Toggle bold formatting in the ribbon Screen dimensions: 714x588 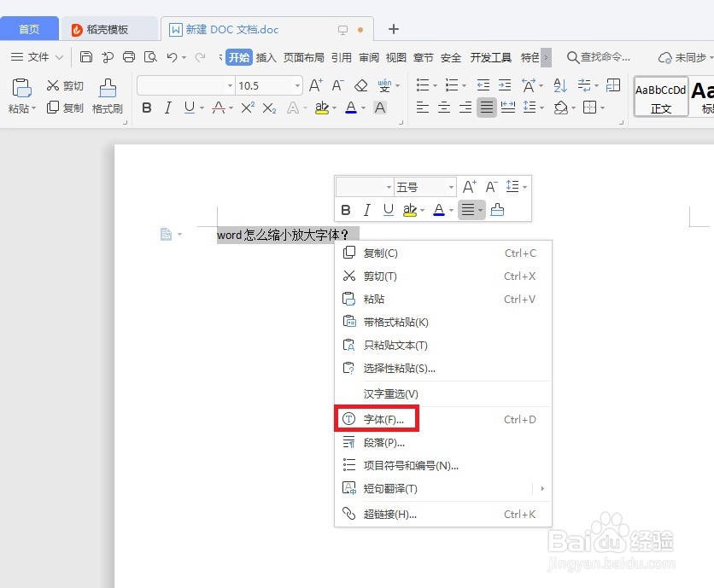click(x=147, y=108)
